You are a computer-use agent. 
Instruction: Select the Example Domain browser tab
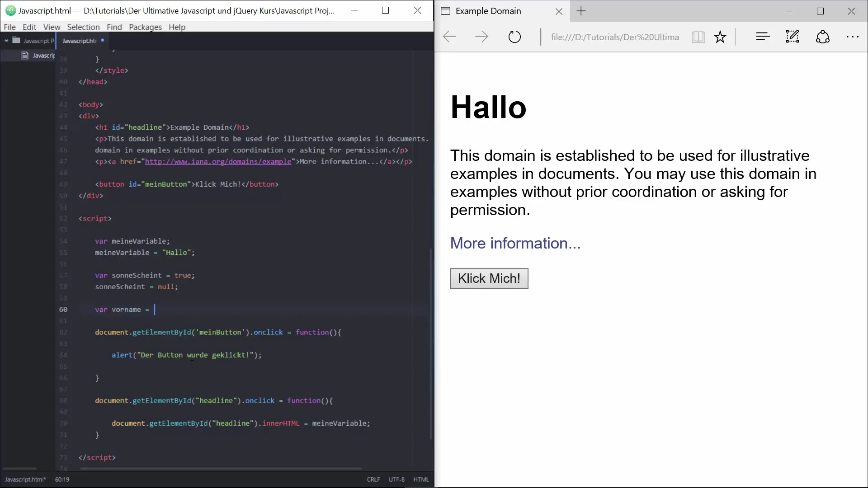click(502, 11)
